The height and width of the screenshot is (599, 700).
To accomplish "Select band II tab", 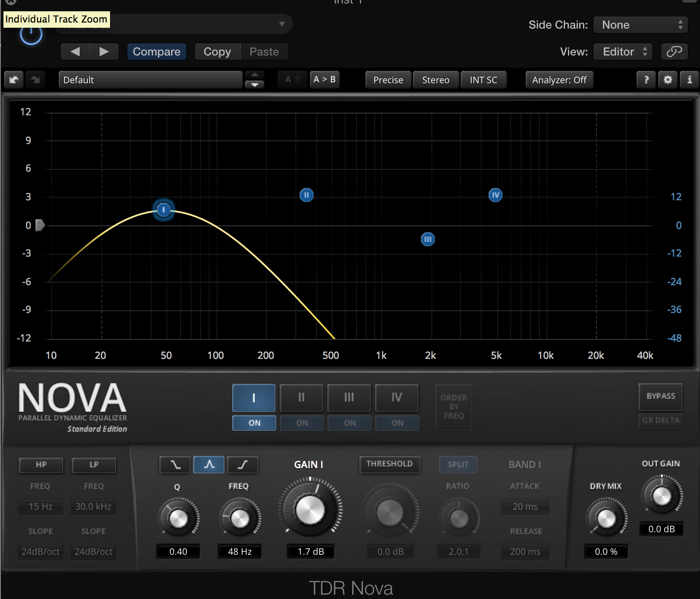I will tap(301, 397).
